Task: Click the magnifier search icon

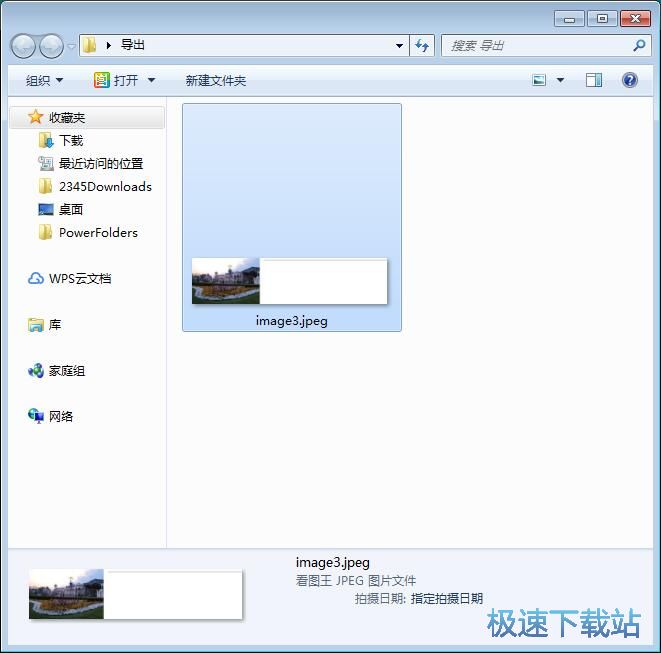Action: coord(639,45)
